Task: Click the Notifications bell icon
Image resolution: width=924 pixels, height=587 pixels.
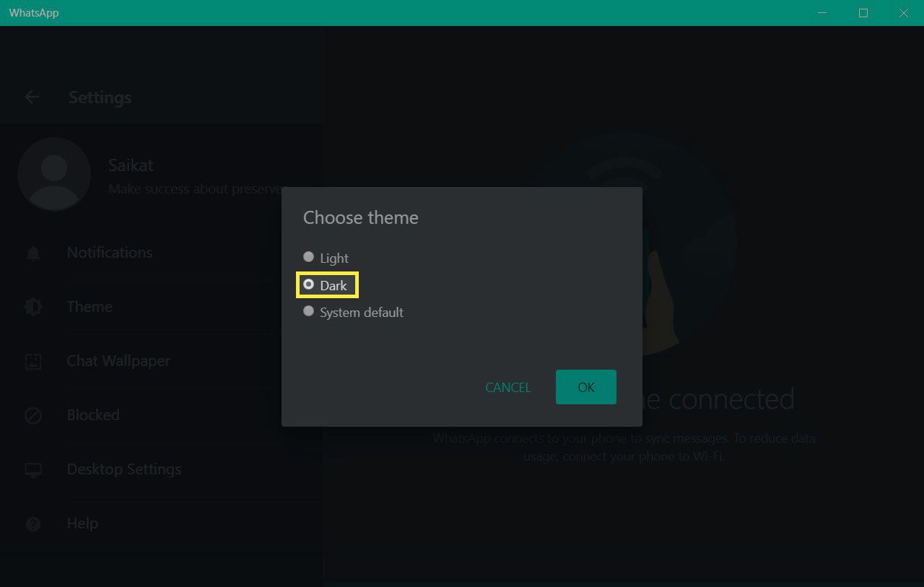Action: [x=33, y=253]
